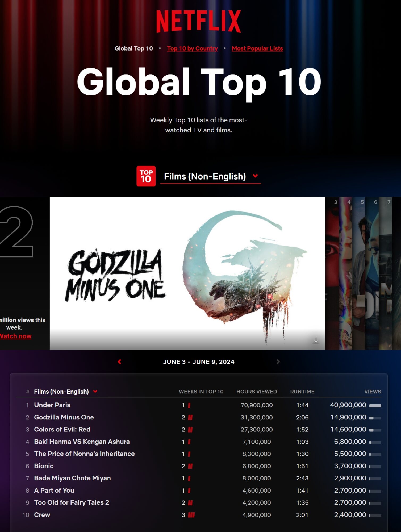Image resolution: width=401 pixels, height=532 pixels.
Task: Open the Top 10 by Country page
Action: coord(192,48)
